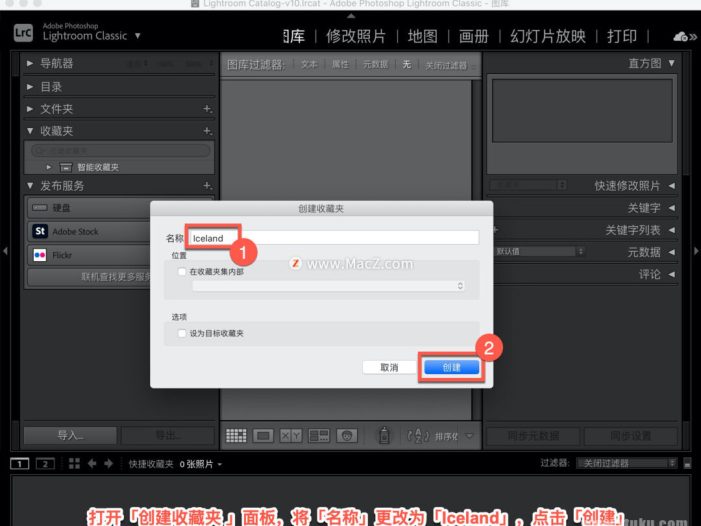Switch to 修改照片 module

point(356,36)
